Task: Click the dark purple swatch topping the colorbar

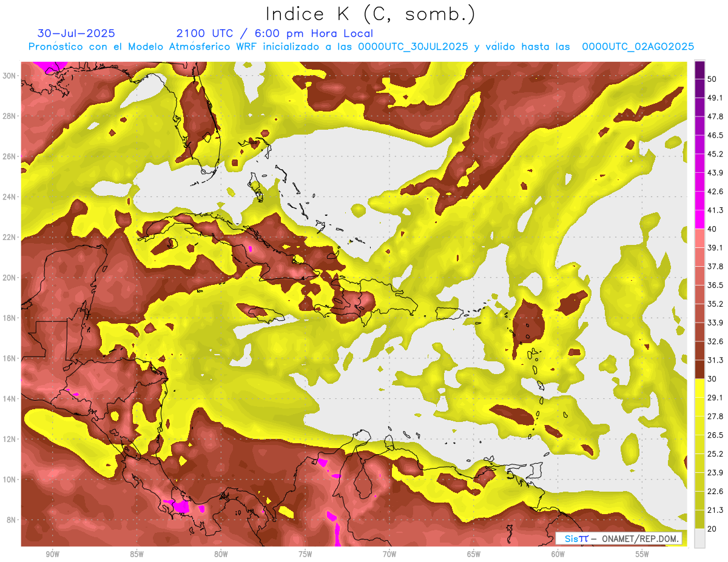Action: pos(699,70)
